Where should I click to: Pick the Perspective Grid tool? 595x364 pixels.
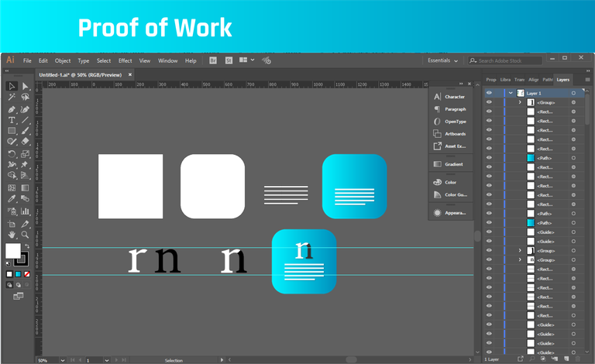(x=25, y=175)
